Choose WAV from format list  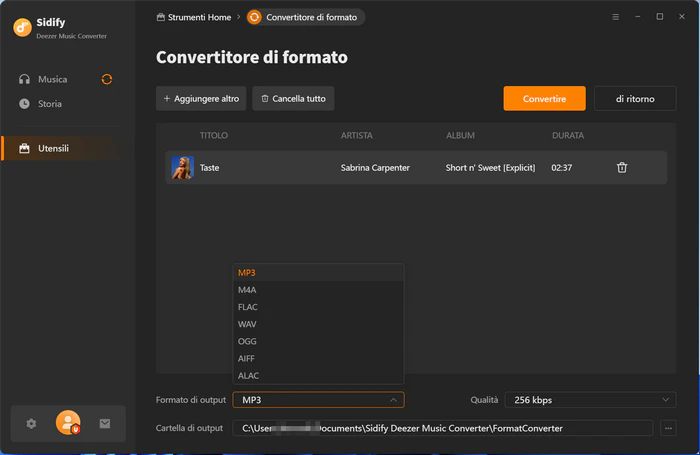pos(318,324)
